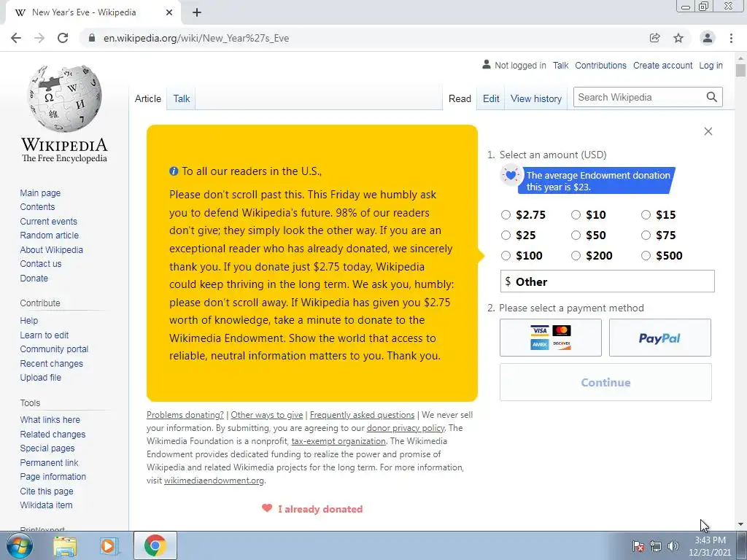747x560 pixels.
Task: Select the Read tab
Action: [x=460, y=98]
